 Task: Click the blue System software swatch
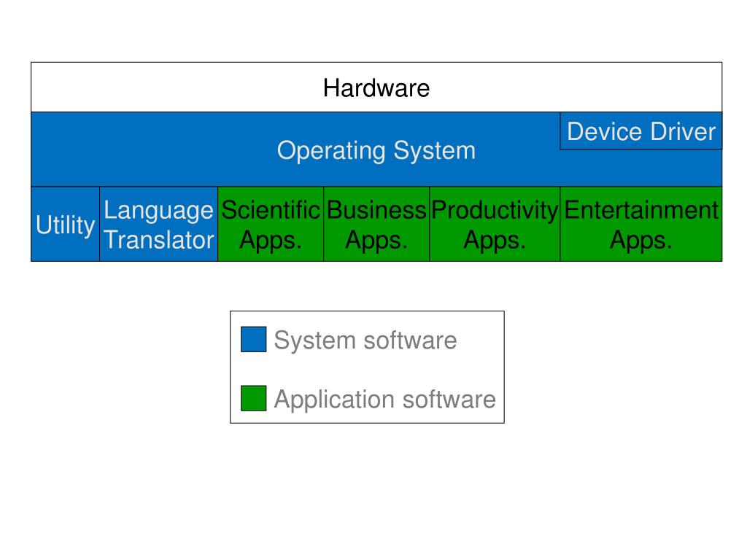click(253, 339)
